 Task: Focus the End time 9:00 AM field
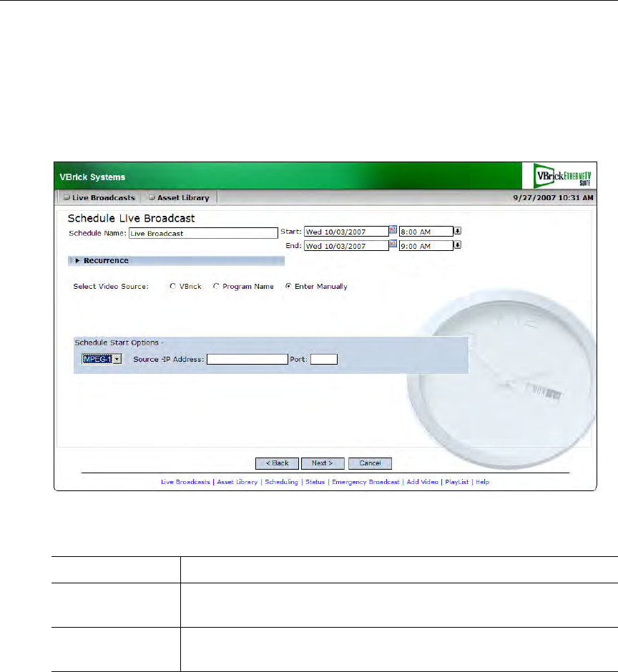[x=426, y=246]
